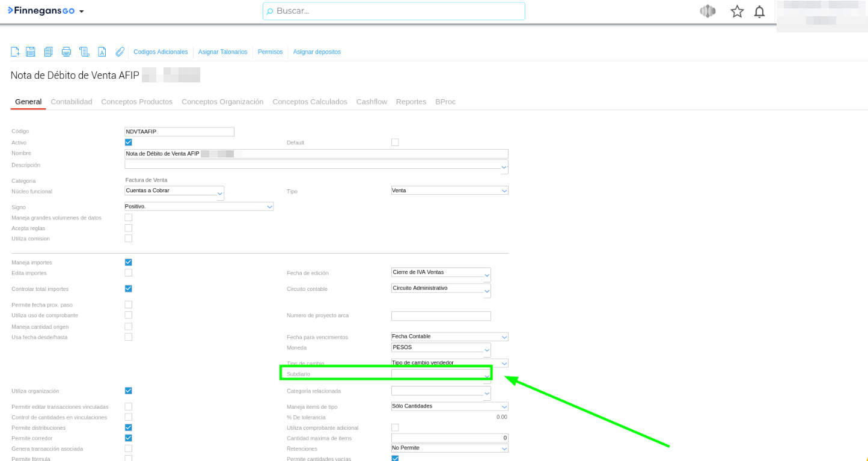Open the favorites star icon
This screenshot has width=868, height=461.
[737, 11]
